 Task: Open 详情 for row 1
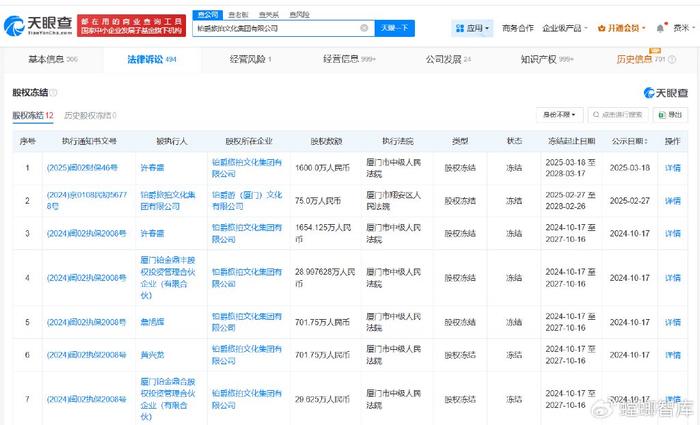673,168
